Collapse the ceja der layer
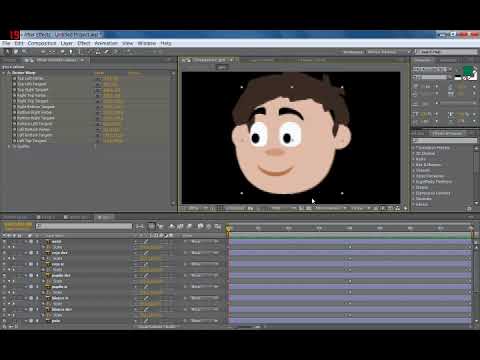480x360 pixels. [26, 253]
